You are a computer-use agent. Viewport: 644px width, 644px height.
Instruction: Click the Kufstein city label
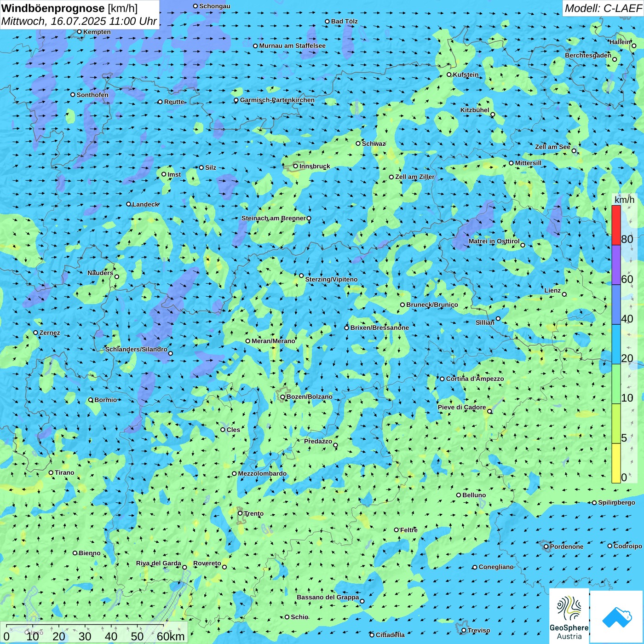pos(466,75)
